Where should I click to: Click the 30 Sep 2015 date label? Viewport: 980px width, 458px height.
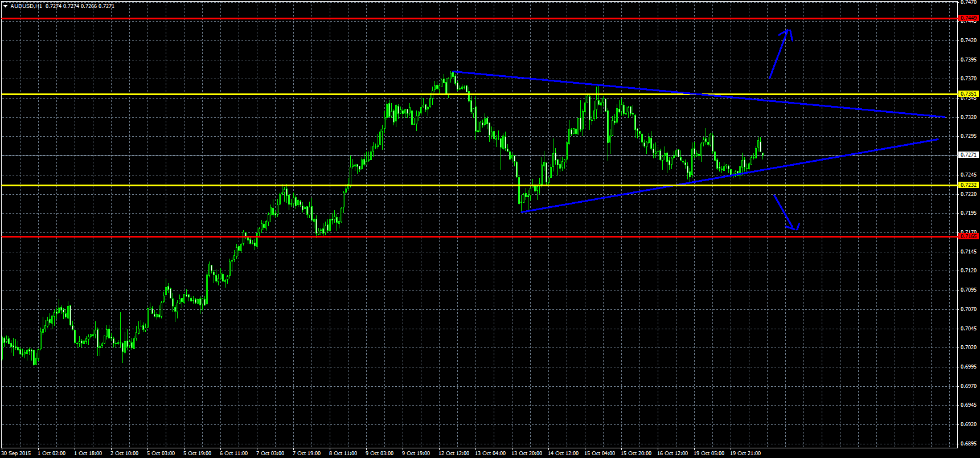coord(16,453)
